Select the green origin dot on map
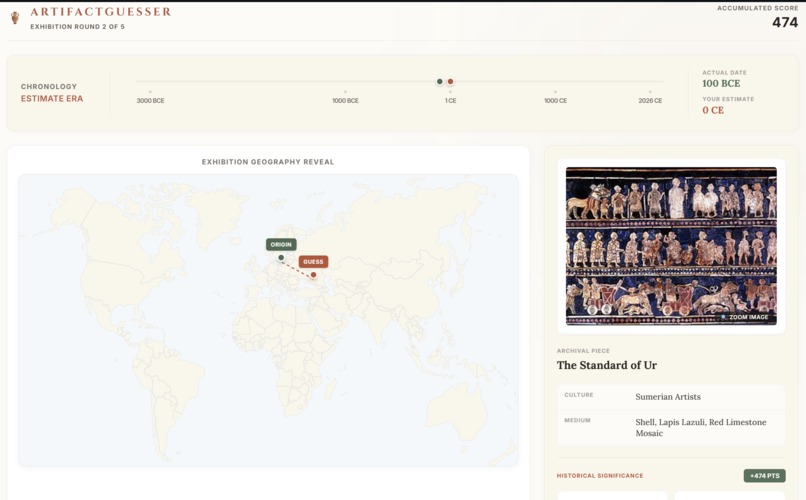This screenshot has width=806, height=500. pyautogui.click(x=281, y=257)
